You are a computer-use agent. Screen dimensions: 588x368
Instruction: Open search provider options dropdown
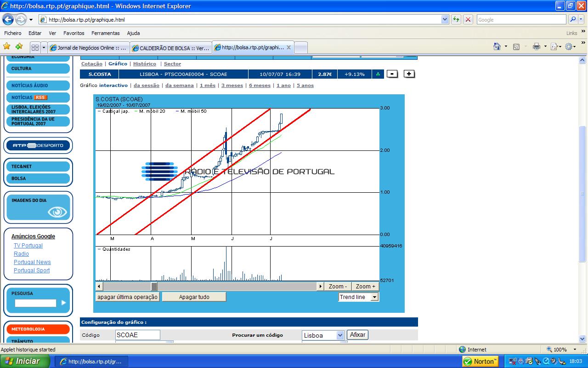pyautogui.click(x=581, y=20)
